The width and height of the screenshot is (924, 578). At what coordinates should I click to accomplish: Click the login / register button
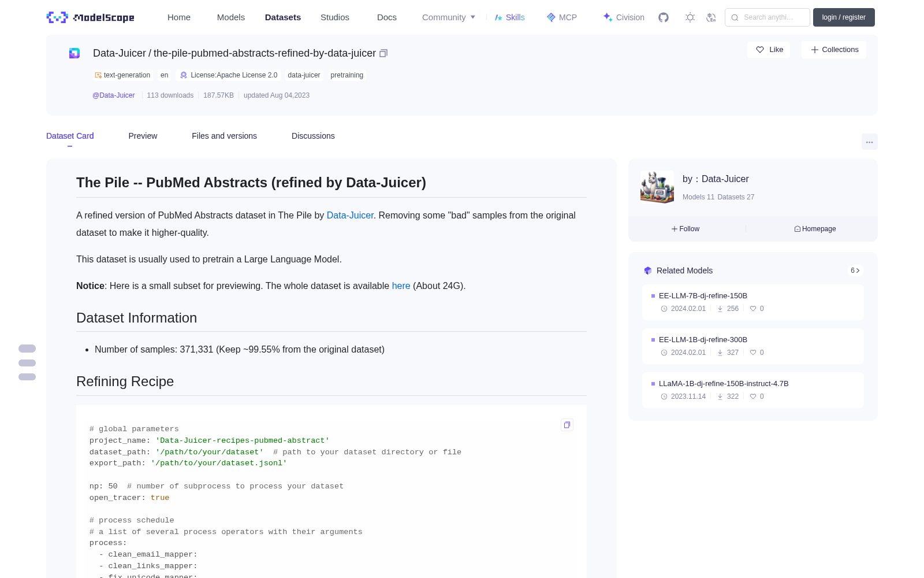(x=844, y=17)
